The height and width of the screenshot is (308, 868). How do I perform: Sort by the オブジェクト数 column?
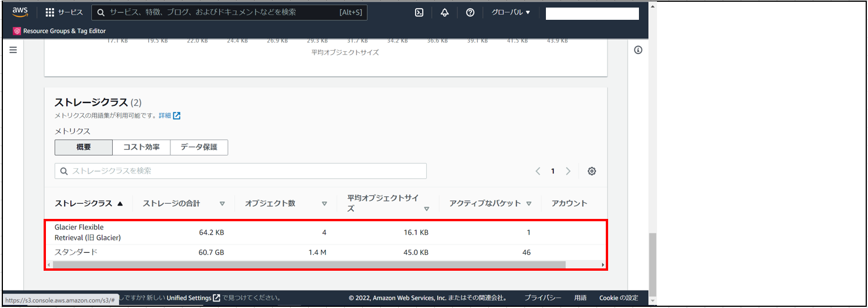pos(286,204)
